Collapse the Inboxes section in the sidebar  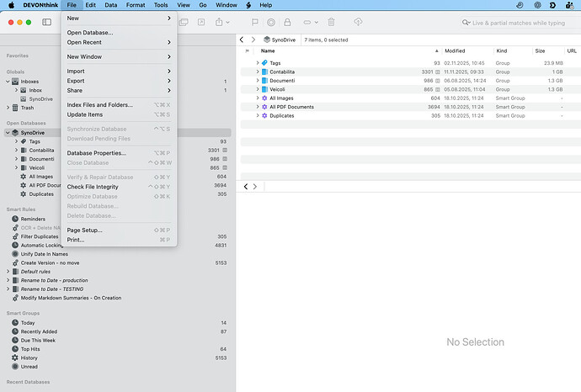click(8, 82)
